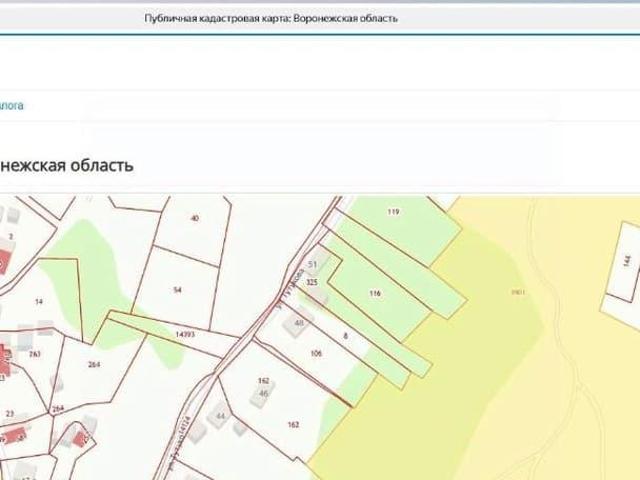Select parcel labeled 261
640x480 pixels.
(35, 354)
